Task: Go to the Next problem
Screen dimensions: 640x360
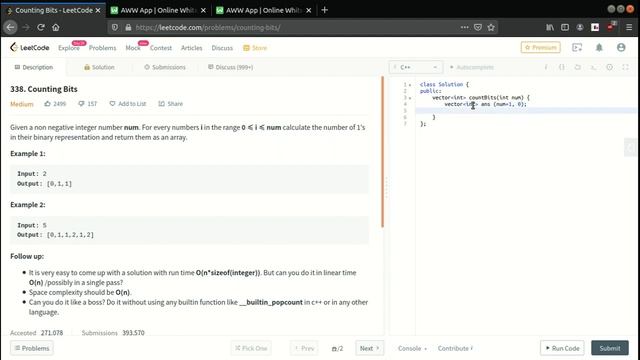Action: (x=369, y=348)
